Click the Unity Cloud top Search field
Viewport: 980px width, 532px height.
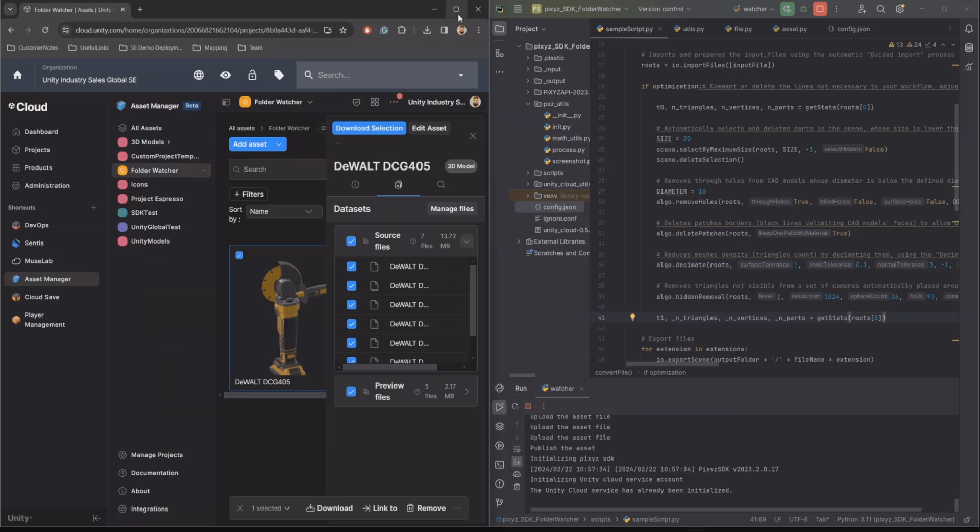click(x=387, y=75)
